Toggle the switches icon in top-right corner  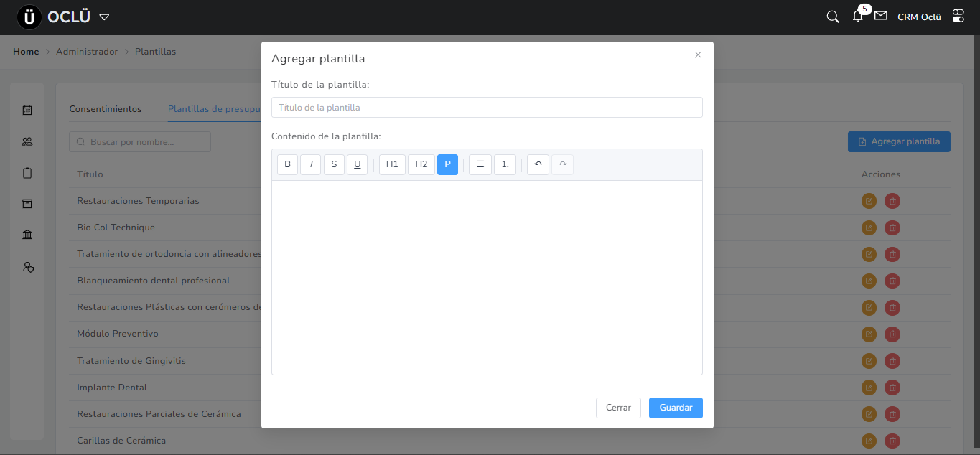click(958, 17)
